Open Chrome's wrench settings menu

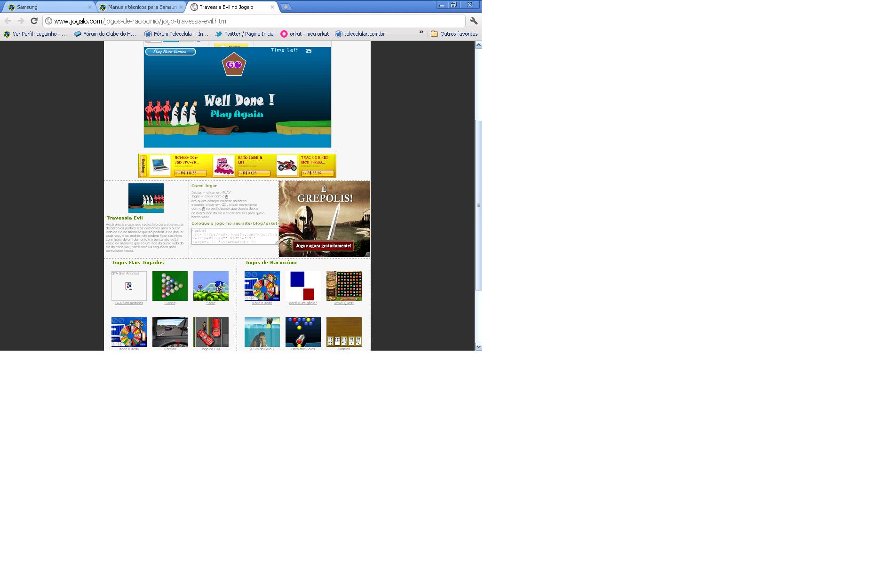pyautogui.click(x=474, y=21)
